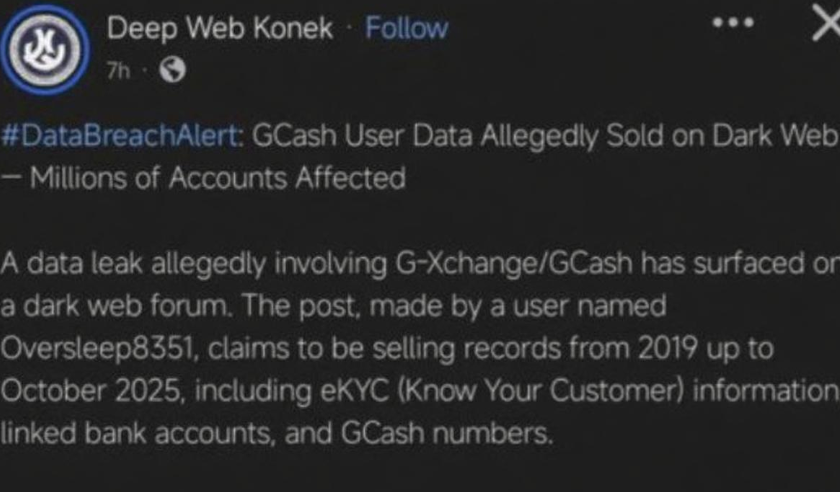The height and width of the screenshot is (492, 840).
Task: Click the globe public audience icon
Action: tap(172, 71)
